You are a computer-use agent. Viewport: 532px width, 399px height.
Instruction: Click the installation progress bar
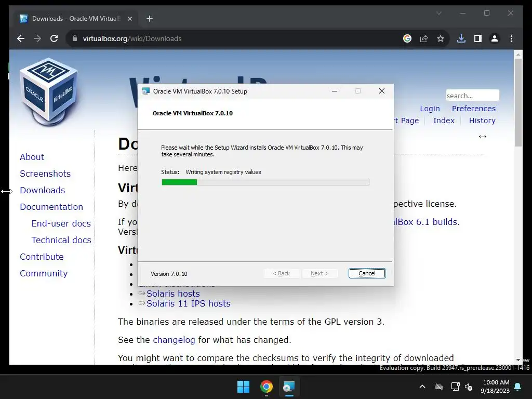click(x=265, y=182)
